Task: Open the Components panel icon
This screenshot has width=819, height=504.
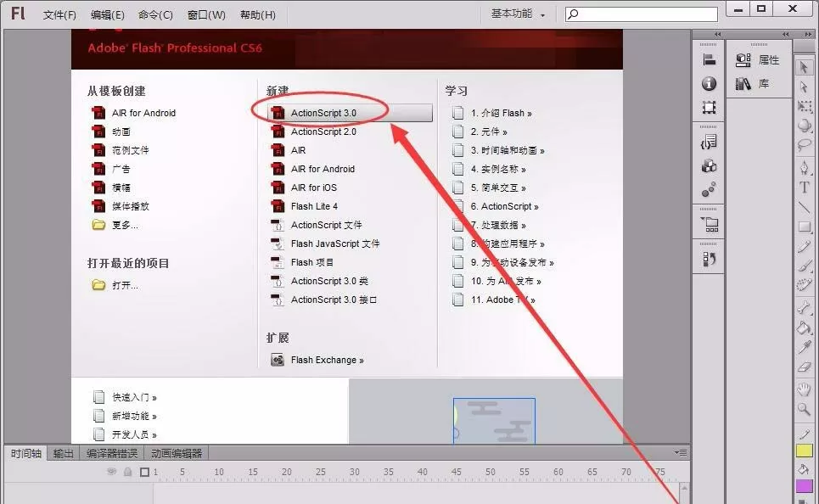Action: pyautogui.click(x=709, y=166)
